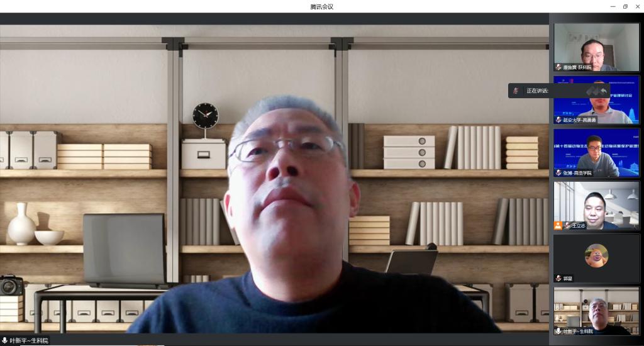Click muted mic icon on 延安大学 tile
644x346 pixels.
[x=558, y=120]
